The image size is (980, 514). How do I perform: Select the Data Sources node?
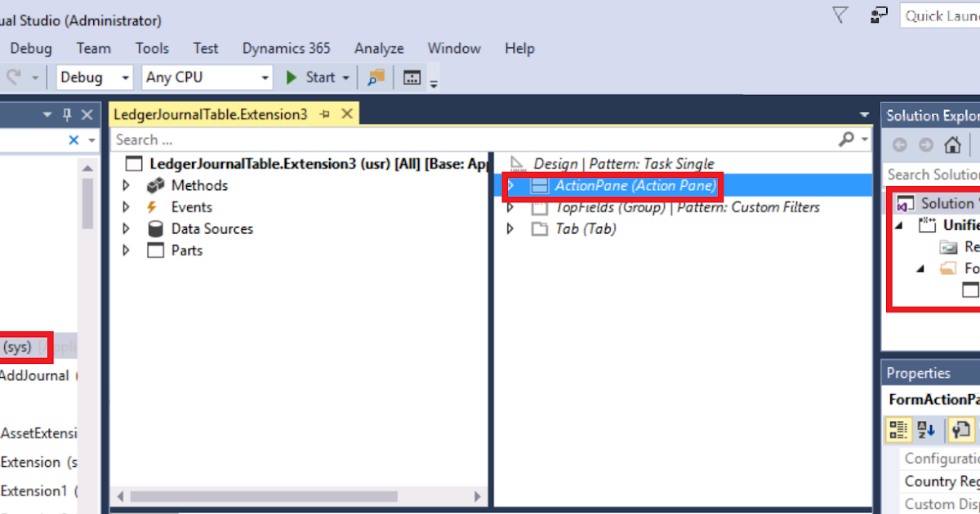(x=212, y=228)
